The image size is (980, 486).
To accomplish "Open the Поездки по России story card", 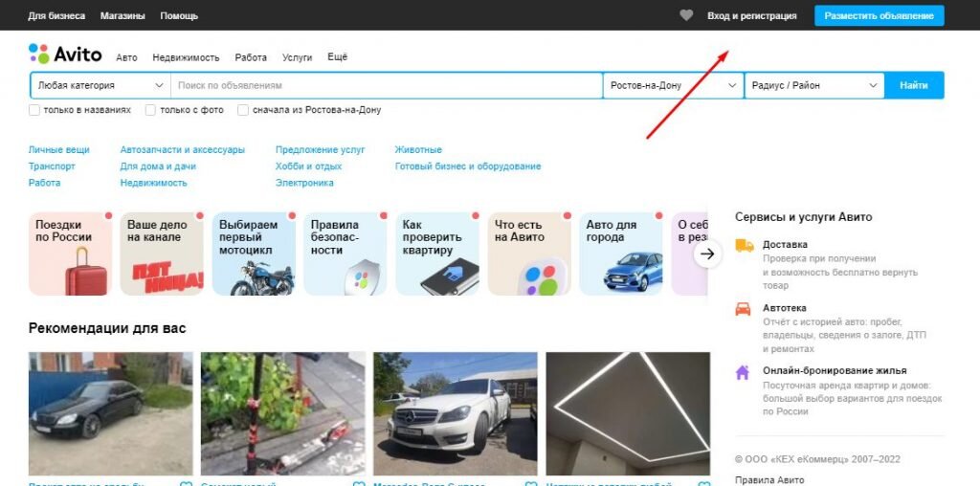I will coord(71,254).
